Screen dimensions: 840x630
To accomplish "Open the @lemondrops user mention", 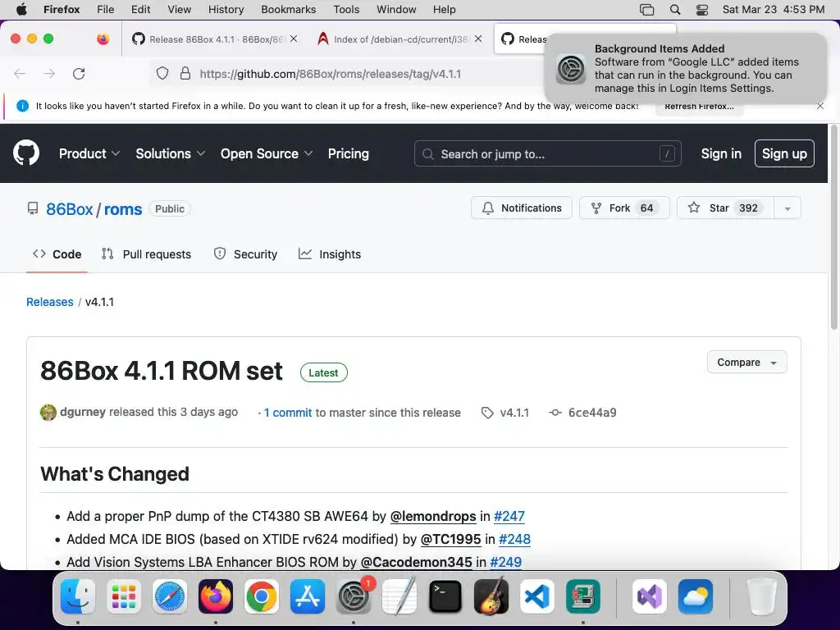I will 433,516.
